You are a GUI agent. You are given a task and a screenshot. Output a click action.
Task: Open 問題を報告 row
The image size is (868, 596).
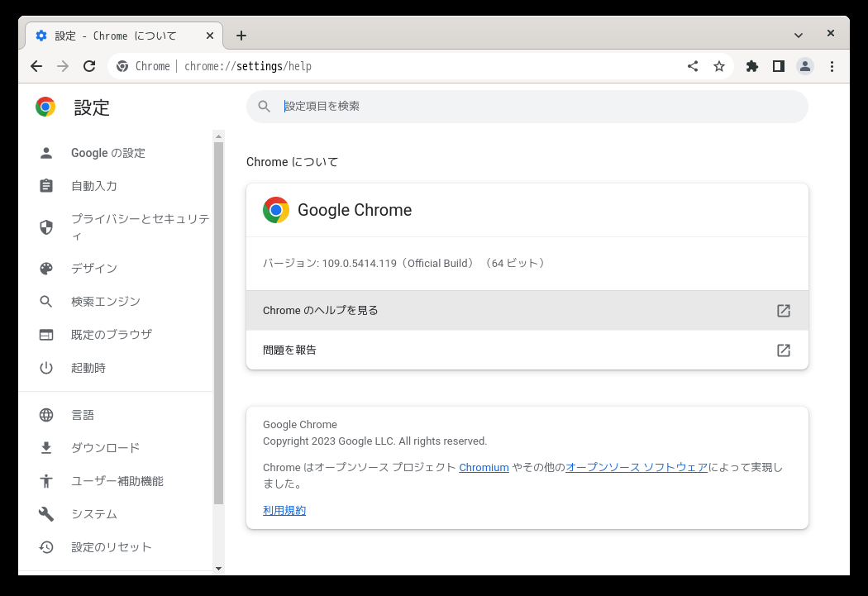[527, 350]
